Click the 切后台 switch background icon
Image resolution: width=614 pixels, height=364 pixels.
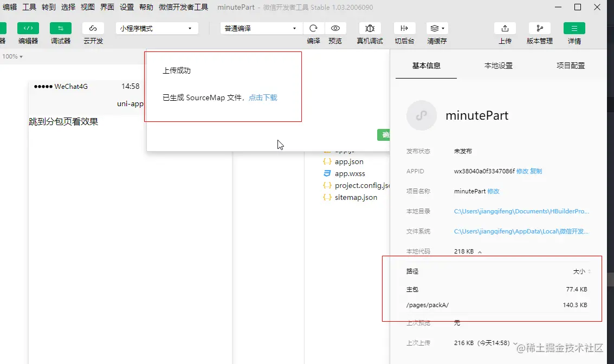pos(404,28)
